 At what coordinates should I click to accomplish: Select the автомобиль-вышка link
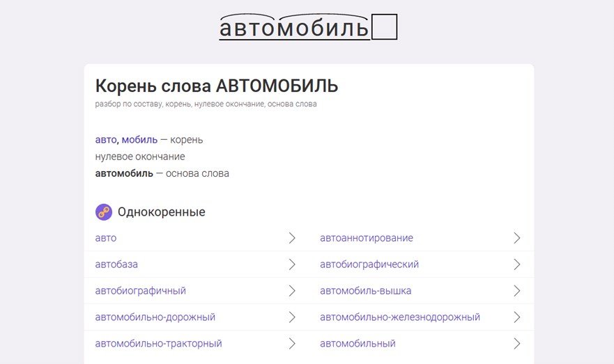[x=366, y=290]
